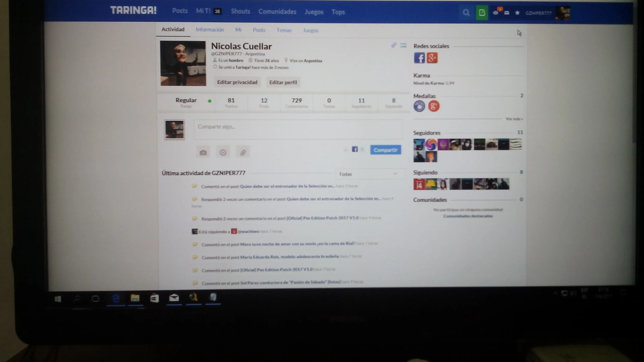Viewport: 644px width, 362px height.
Task: Open Task View on the taskbar
Action: 95,299
